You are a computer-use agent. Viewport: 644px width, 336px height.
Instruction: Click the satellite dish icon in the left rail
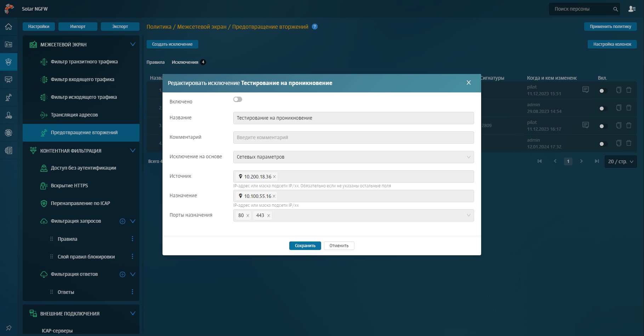click(x=8, y=97)
